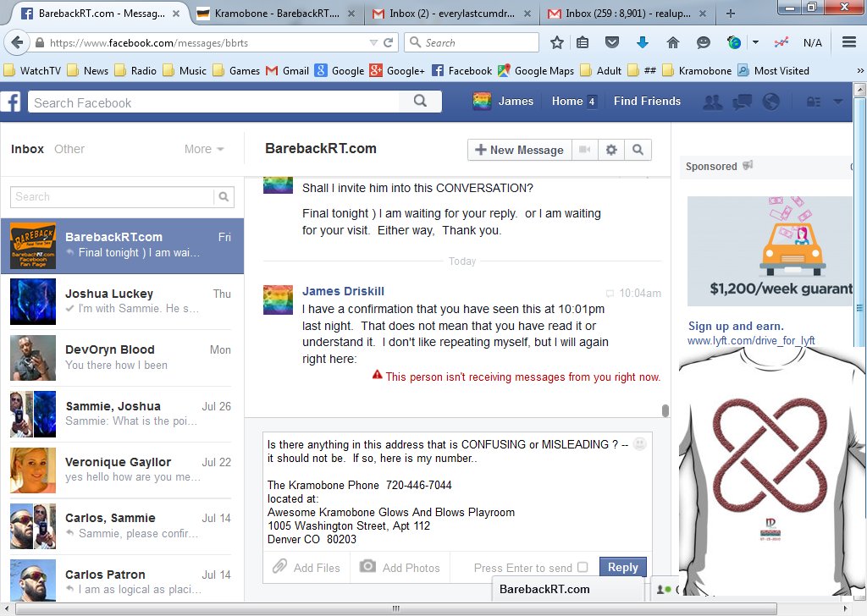Viewport: 867px width, 616px height.
Task: Open the Google Maps bookmark
Action: 536,71
